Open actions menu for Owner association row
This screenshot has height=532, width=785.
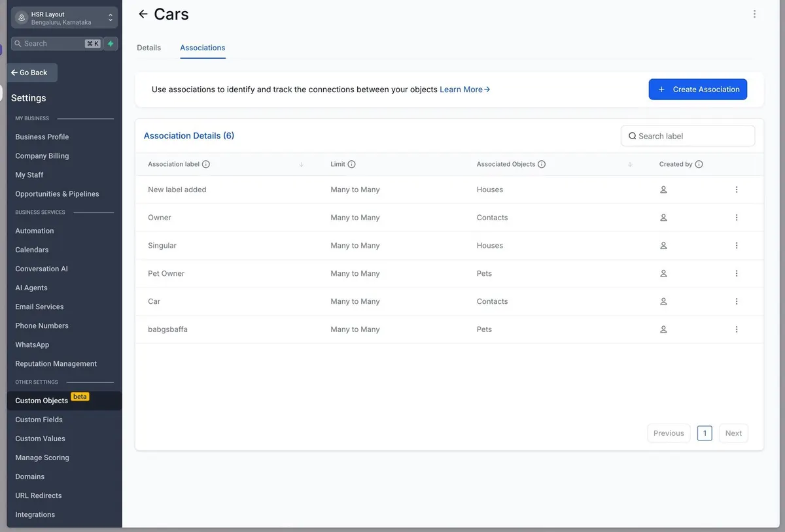(x=737, y=218)
